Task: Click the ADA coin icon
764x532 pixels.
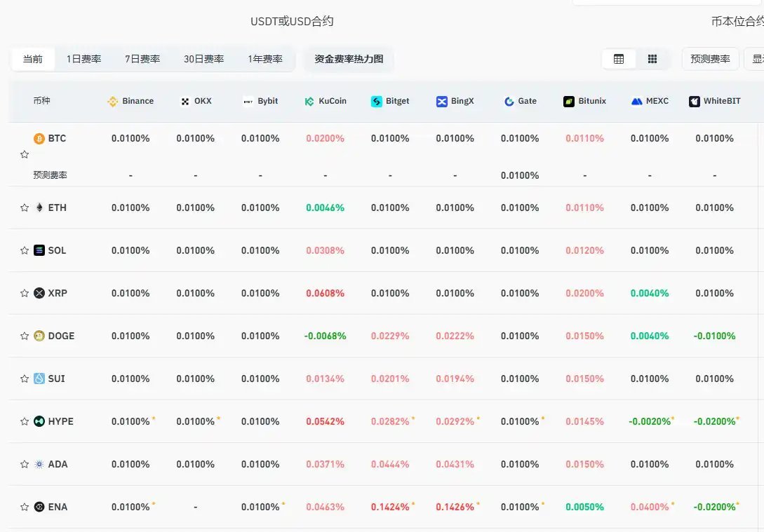Action: [39, 464]
